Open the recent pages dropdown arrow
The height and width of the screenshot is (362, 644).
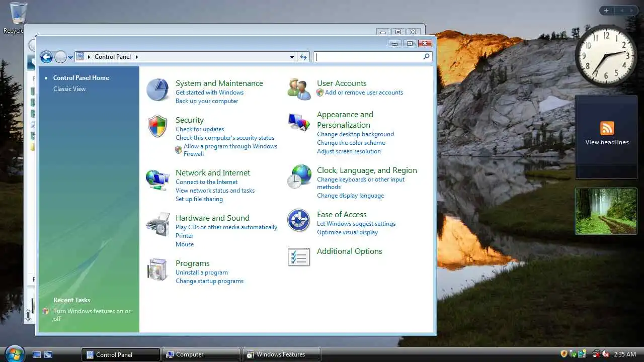(x=71, y=57)
